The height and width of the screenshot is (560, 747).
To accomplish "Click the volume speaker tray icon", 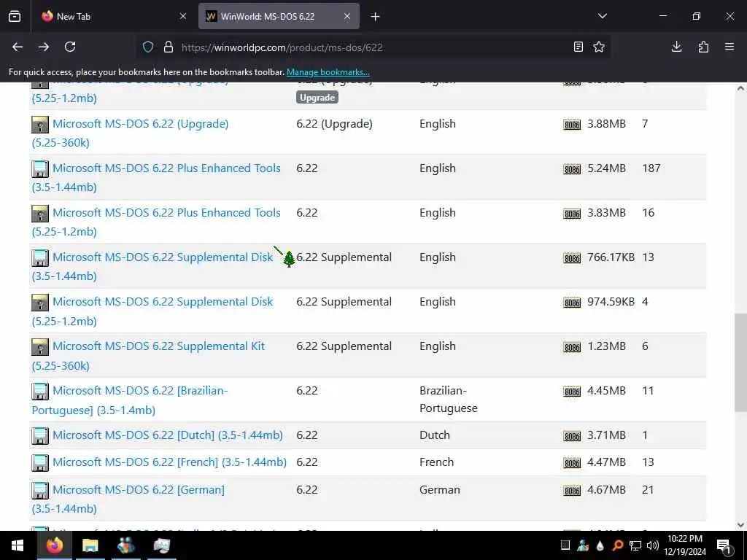I will tap(652, 545).
